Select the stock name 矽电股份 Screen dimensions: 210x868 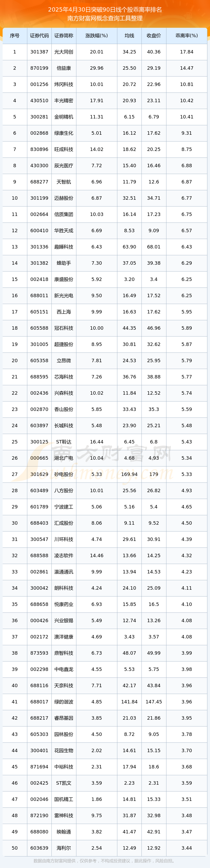pos(64,474)
